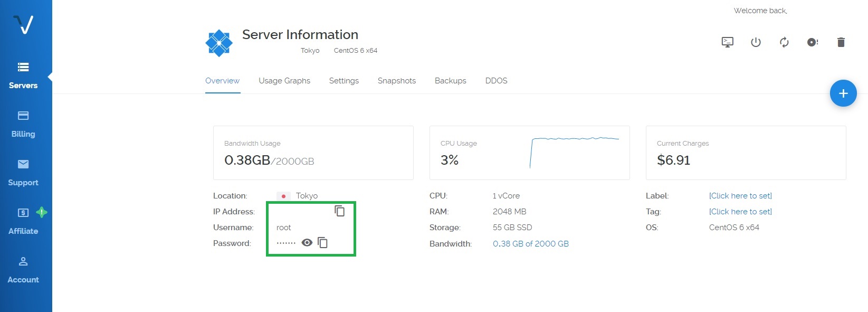
Task: Click the Current Charges $6.91 amount
Action: pyautogui.click(x=673, y=160)
